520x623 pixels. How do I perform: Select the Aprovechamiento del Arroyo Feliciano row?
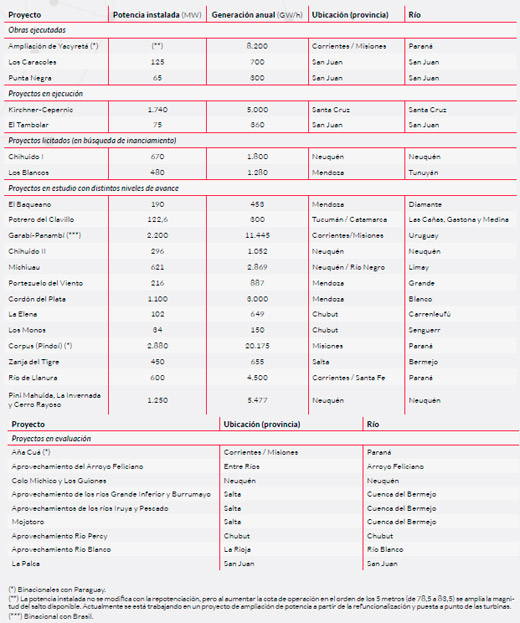tap(263, 466)
